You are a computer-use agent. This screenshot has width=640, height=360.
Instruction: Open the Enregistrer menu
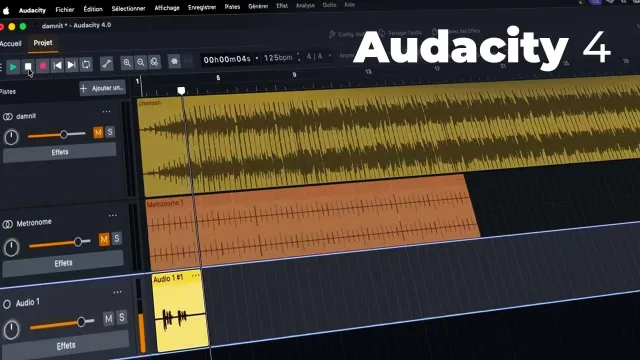pos(202,7)
